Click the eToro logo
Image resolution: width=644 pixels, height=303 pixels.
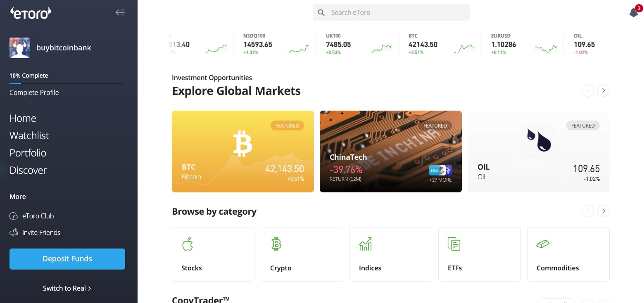pyautogui.click(x=31, y=13)
